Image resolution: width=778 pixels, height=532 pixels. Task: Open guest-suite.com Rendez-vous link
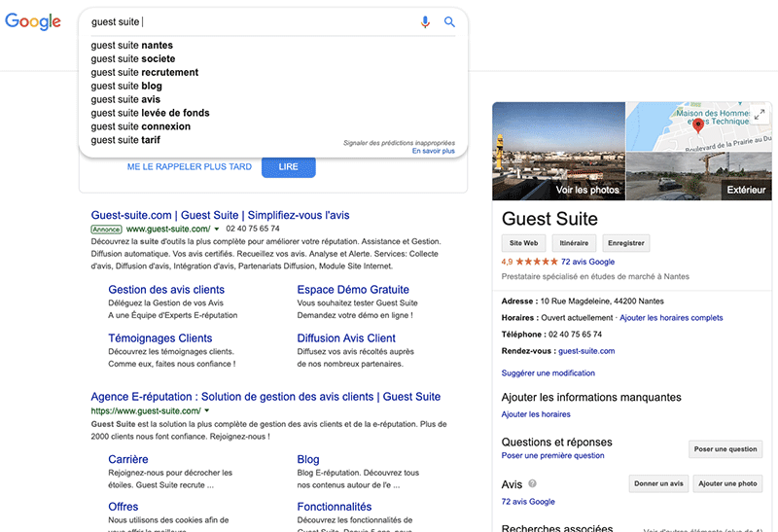pyautogui.click(x=586, y=351)
